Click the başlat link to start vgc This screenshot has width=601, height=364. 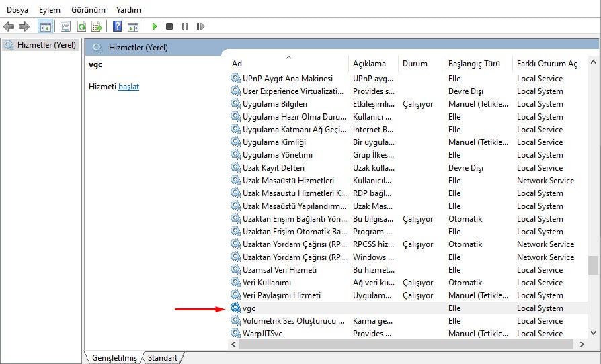(x=129, y=87)
